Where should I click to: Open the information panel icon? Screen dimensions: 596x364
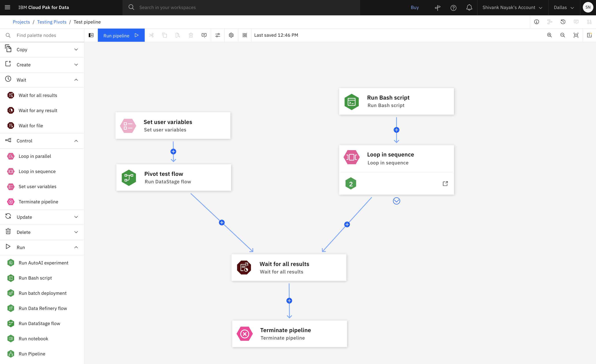click(536, 22)
